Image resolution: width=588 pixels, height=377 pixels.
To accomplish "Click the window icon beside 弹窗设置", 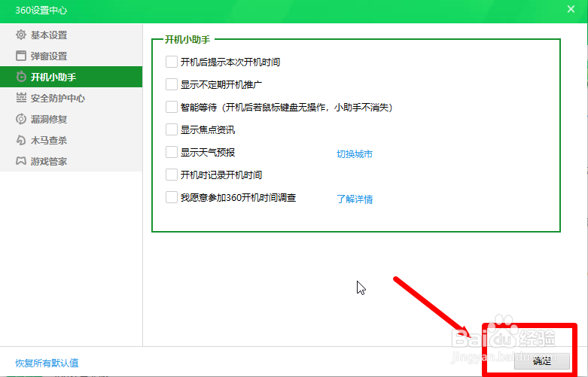I will 21,56.
